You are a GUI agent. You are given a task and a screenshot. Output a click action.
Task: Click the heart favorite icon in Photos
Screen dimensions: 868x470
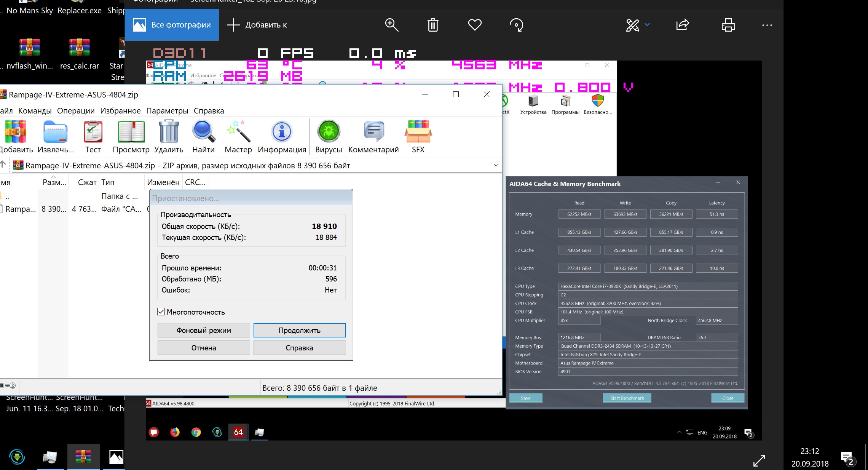tap(475, 25)
